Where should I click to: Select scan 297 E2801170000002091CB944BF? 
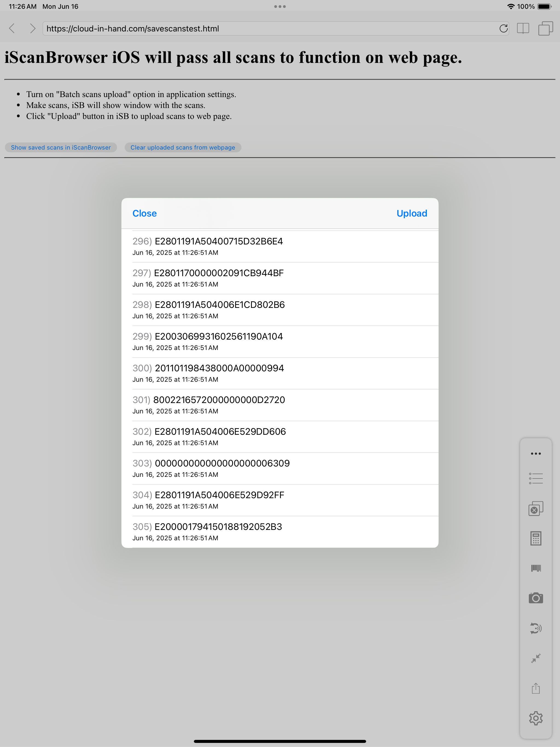(280, 278)
